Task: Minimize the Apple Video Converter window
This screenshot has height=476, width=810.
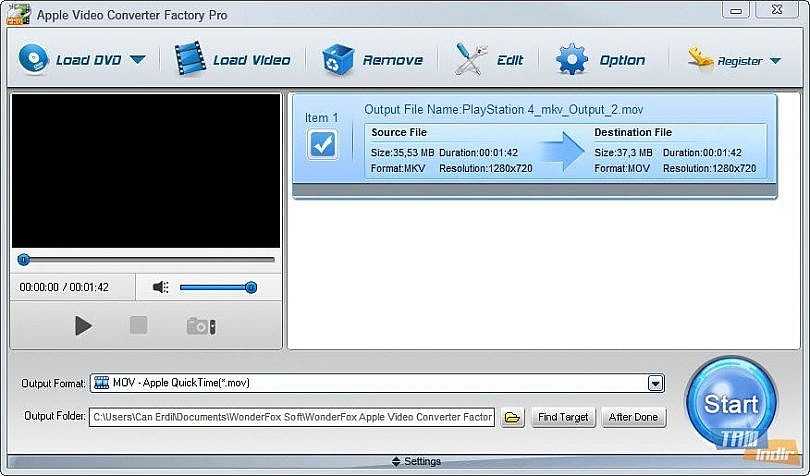Action: point(736,10)
